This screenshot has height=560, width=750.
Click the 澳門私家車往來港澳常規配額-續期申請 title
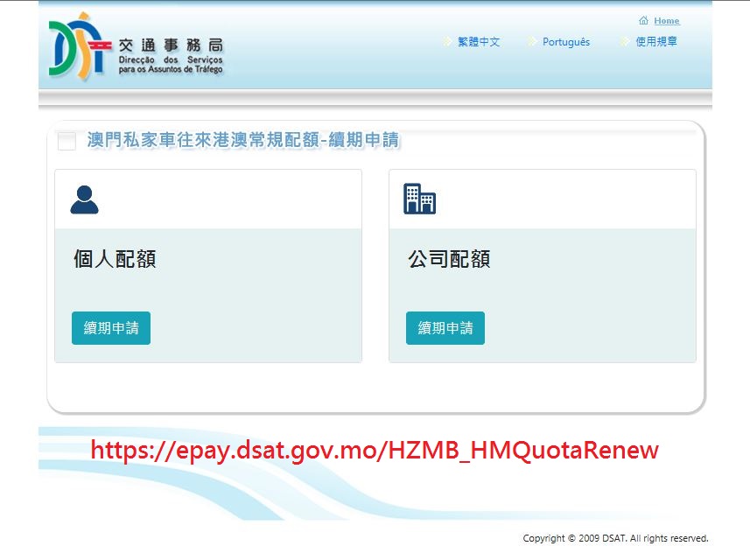(242, 140)
